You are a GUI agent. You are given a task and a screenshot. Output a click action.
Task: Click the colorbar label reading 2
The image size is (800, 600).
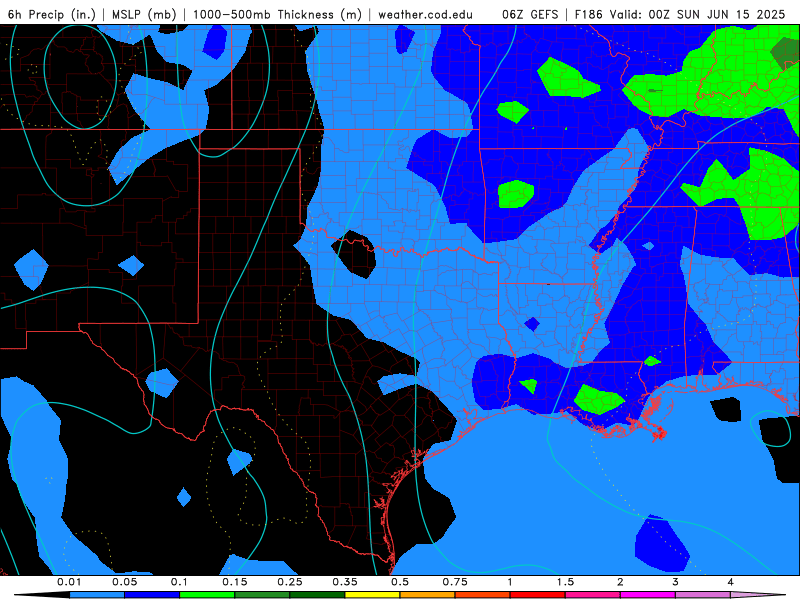[620, 582]
